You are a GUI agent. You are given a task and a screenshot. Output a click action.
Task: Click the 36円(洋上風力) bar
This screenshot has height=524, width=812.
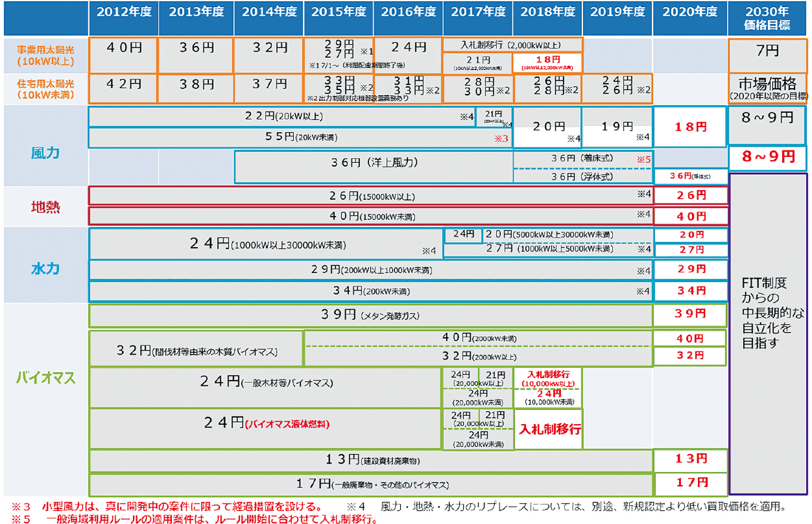point(374,167)
